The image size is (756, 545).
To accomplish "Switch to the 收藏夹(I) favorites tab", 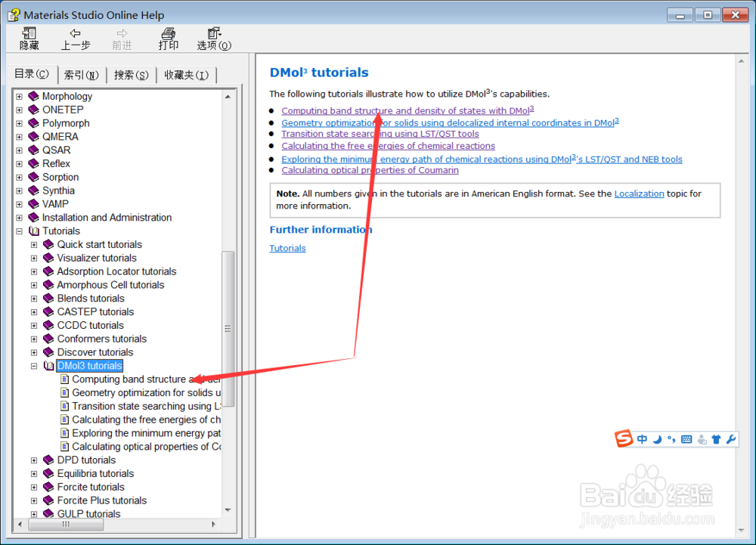I will coord(186,75).
